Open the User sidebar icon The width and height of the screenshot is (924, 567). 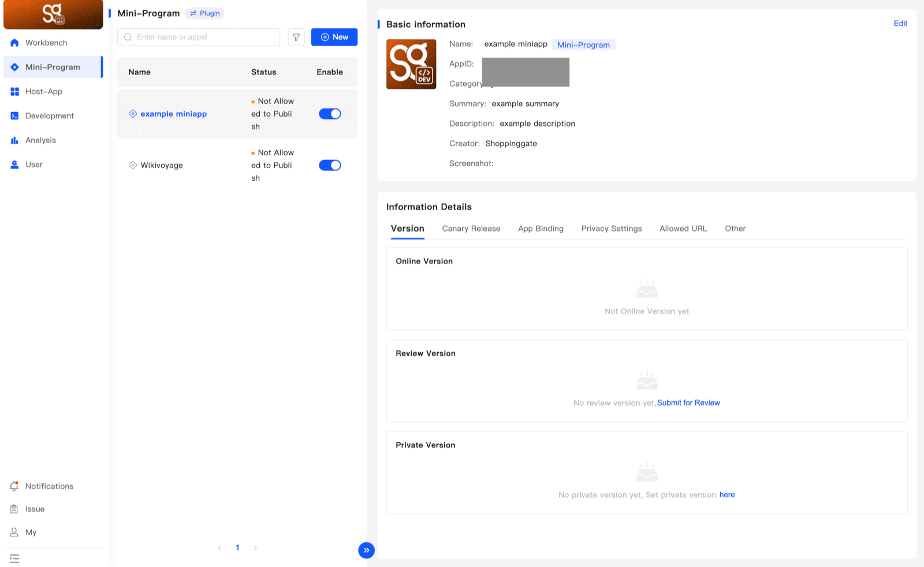14,165
